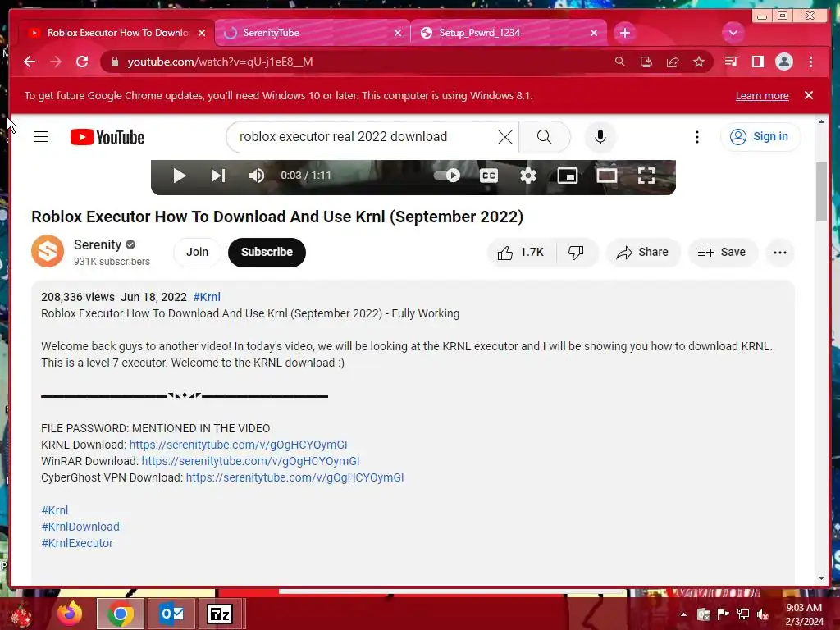The height and width of the screenshot is (630, 840).
Task: Start voice search with microphone
Action: [600, 137]
